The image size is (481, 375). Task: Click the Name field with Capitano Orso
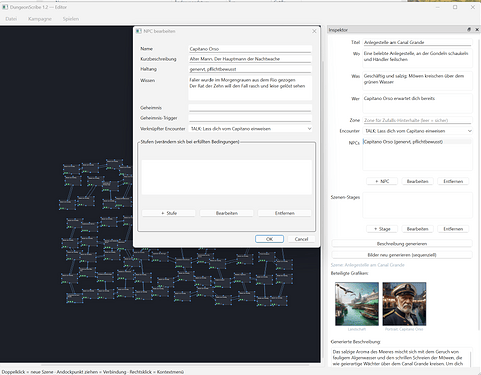250,49
